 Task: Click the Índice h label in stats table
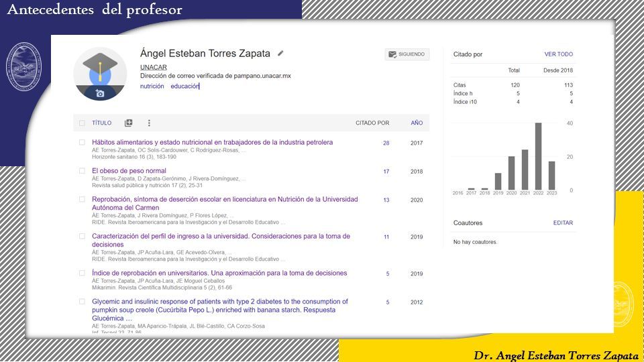[463, 94]
